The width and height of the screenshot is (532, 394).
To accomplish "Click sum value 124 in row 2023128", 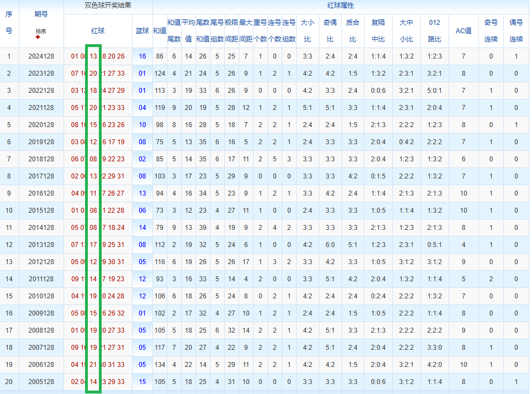I will coord(160,73).
